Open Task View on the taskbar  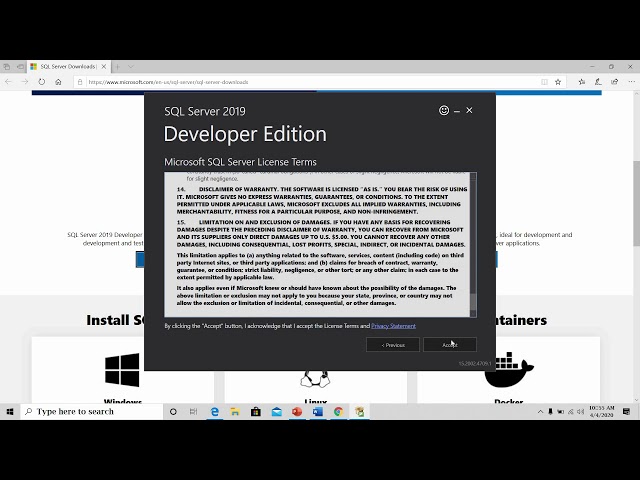point(193,411)
